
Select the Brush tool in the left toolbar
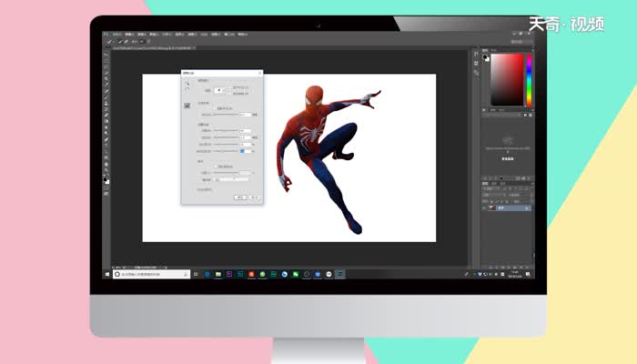106,96
